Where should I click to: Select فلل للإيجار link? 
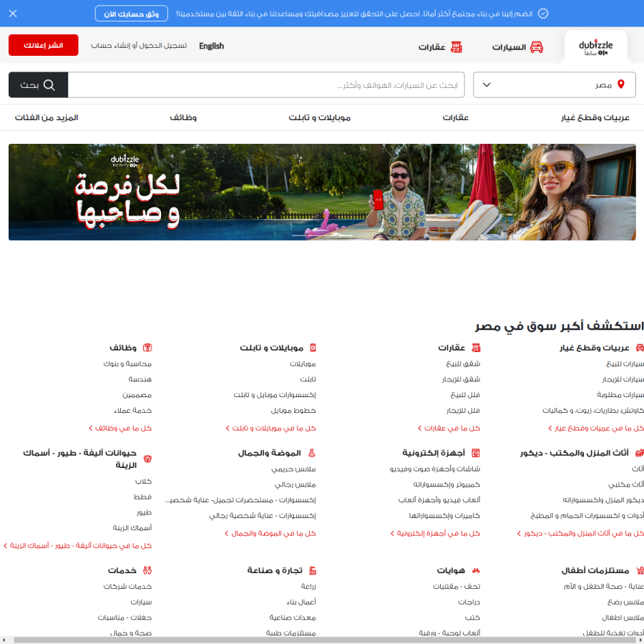[x=463, y=410]
